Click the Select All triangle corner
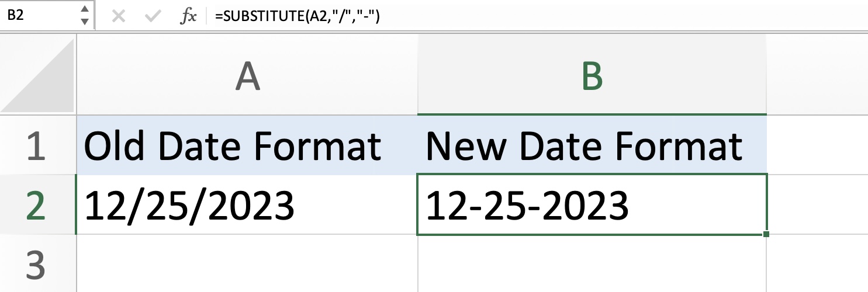The image size is (868, 292). pos(38,75)
